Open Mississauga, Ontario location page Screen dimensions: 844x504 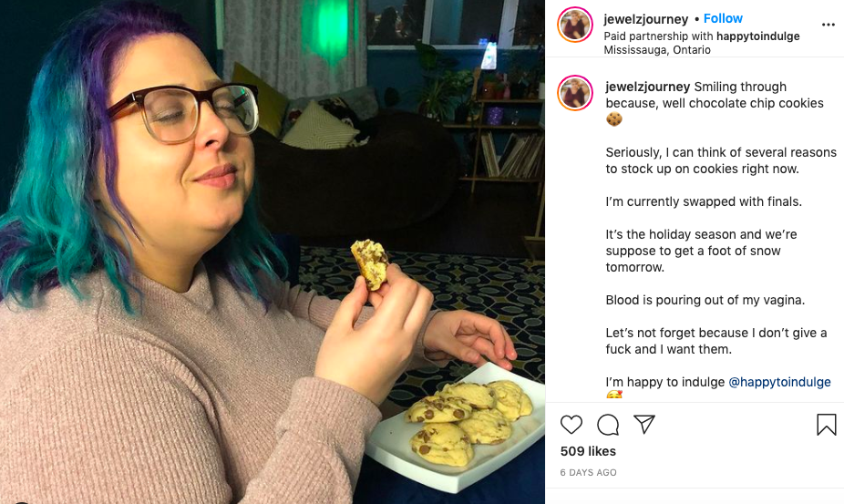(657, 49)
